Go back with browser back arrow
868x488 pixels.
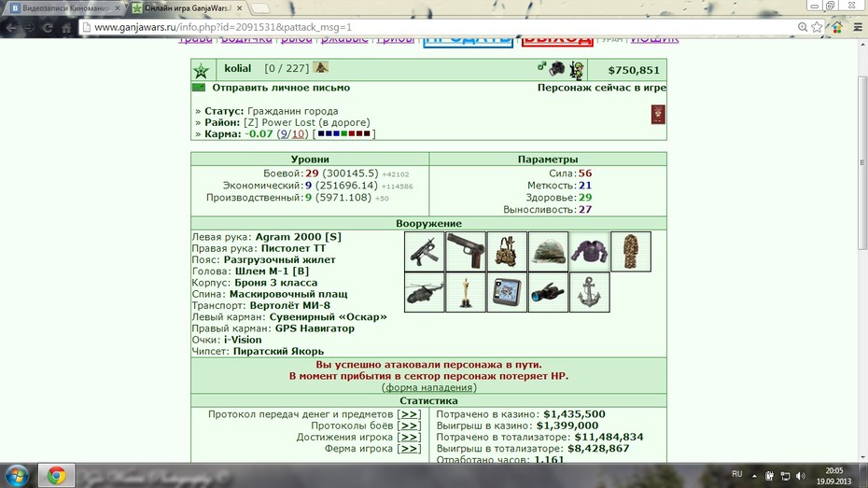(11, 28)
